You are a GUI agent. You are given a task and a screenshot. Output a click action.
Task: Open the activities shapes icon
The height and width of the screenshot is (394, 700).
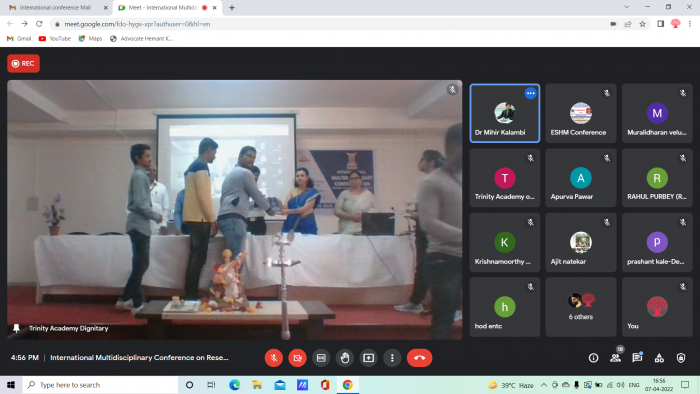pyautogui.click(x=659, y=358)
